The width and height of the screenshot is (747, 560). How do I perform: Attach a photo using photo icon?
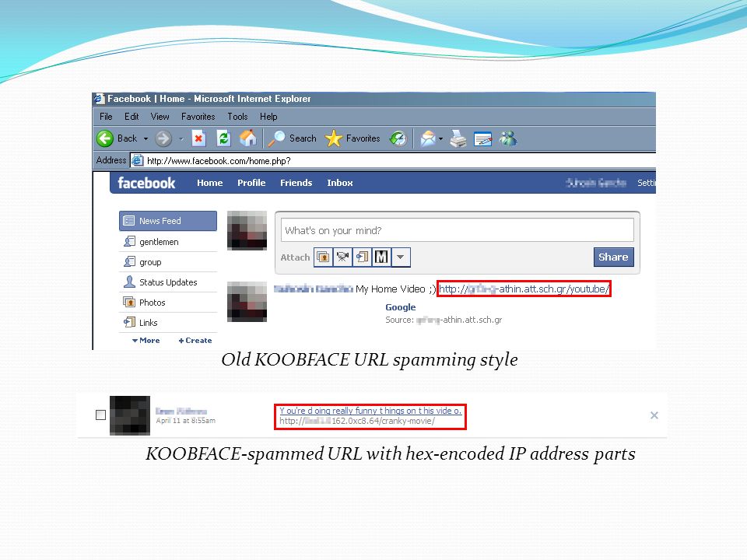(x=324, y=257)
